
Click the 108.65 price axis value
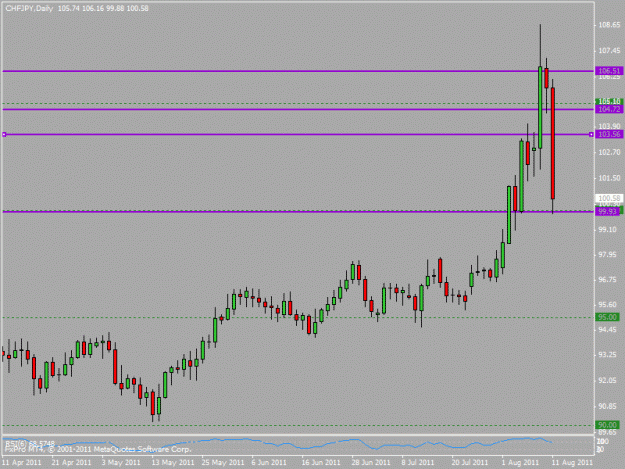tap(609, 25)
